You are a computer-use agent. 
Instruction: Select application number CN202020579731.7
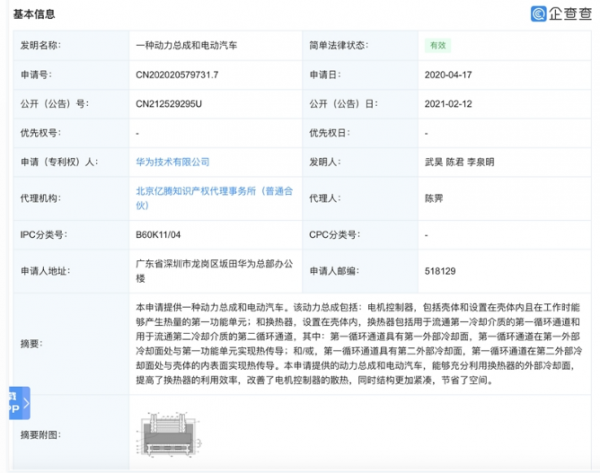[177, 75]
